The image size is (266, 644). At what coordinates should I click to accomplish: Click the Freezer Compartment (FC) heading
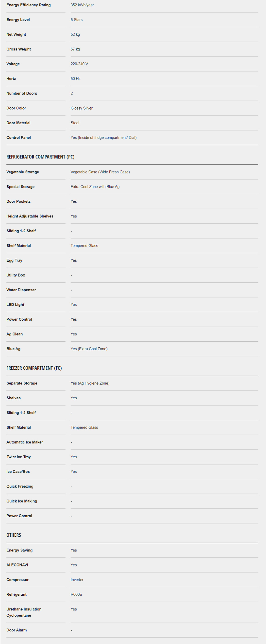point(34,368)
